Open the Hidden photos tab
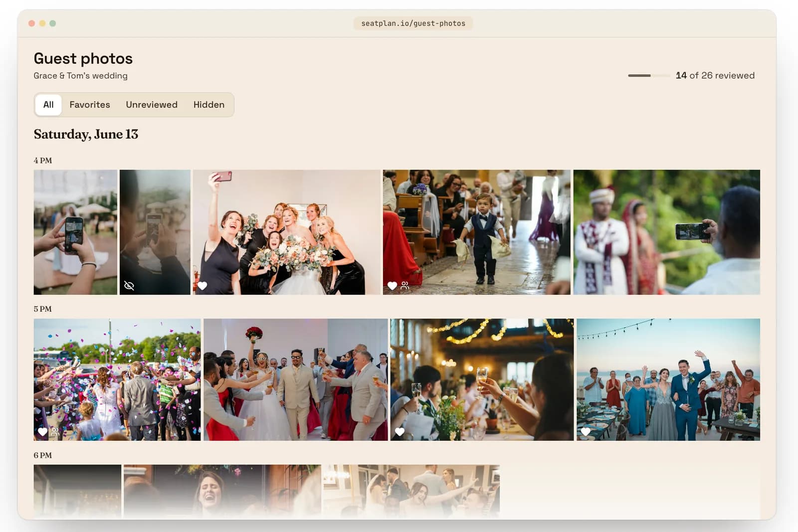The height and width of the screenshot is (532, 798). [x=209, y=105]
